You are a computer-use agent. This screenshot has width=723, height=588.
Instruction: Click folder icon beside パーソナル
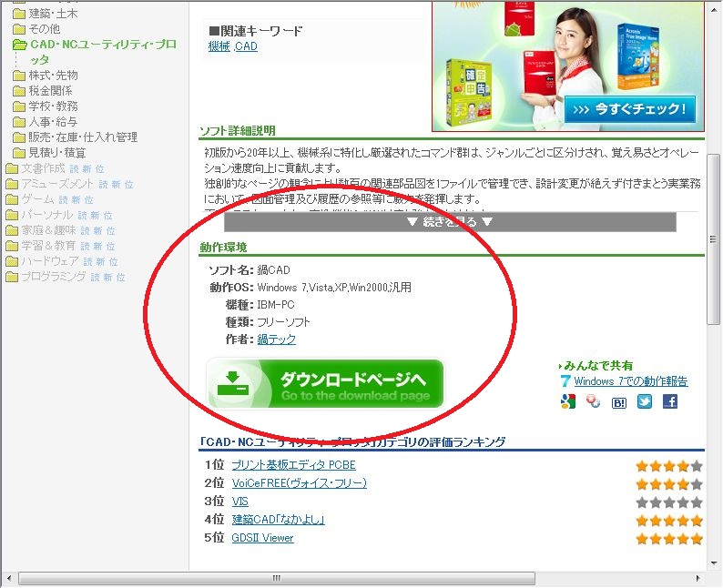point(12,216)
